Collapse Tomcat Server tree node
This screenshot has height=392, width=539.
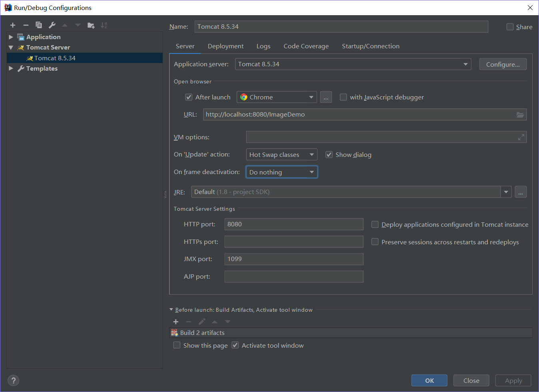11,48
